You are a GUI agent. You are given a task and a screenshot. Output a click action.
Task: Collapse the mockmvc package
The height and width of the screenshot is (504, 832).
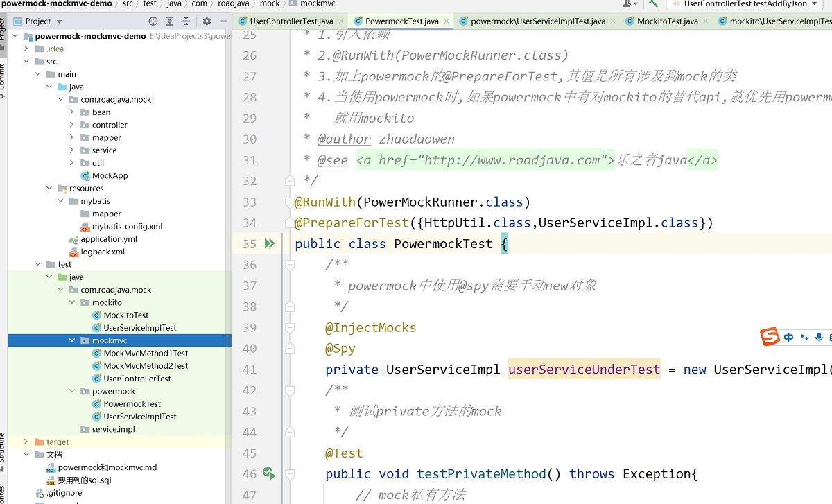point(73,340)
